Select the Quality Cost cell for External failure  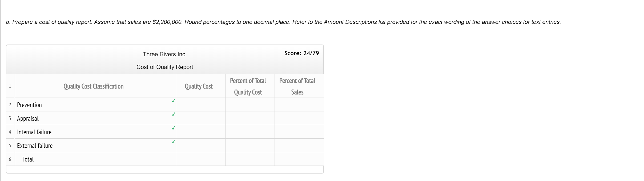pos(201,145)
